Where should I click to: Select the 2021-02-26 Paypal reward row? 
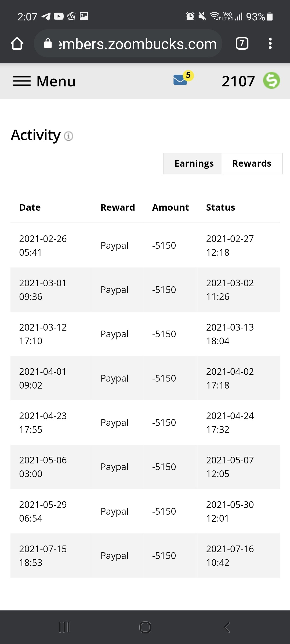coord(145,245)
